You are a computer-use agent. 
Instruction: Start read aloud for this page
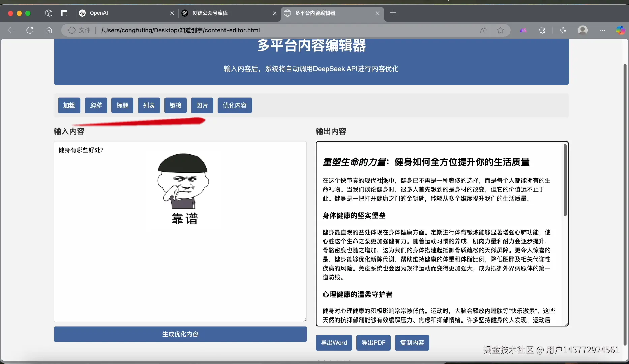pyautogui.click(x=483, y=30)
